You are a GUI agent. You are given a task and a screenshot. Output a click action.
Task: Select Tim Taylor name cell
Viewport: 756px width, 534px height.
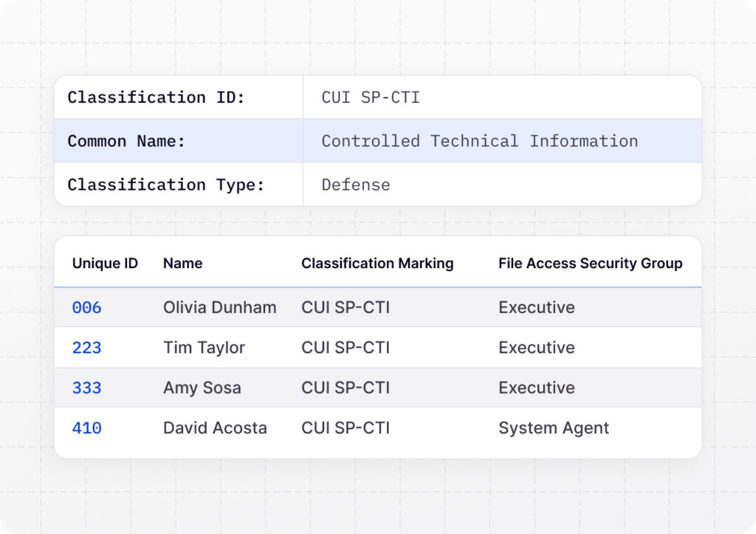204,348
